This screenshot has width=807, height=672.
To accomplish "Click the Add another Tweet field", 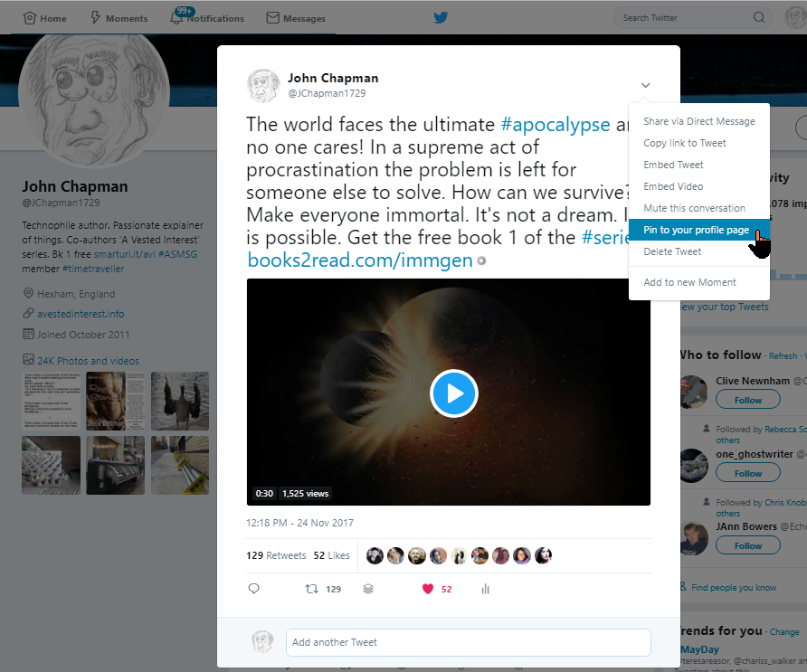I will point(468,642).
